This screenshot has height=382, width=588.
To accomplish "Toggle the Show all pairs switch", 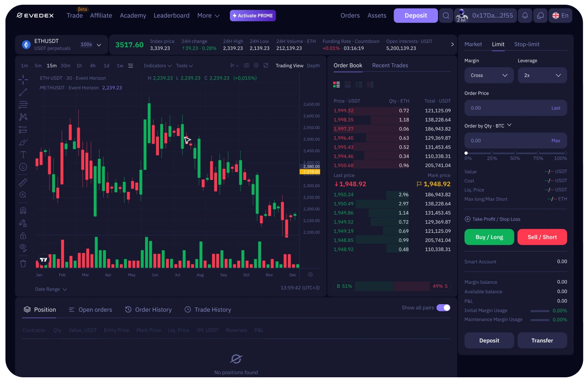I will (x=443, y=308).
